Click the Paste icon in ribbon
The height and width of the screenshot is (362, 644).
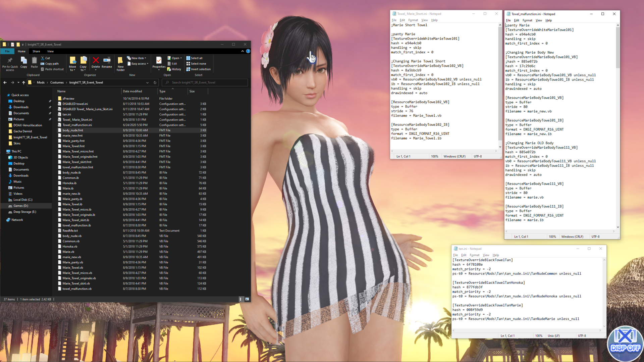pyautogui.click(x=34, y=62)
